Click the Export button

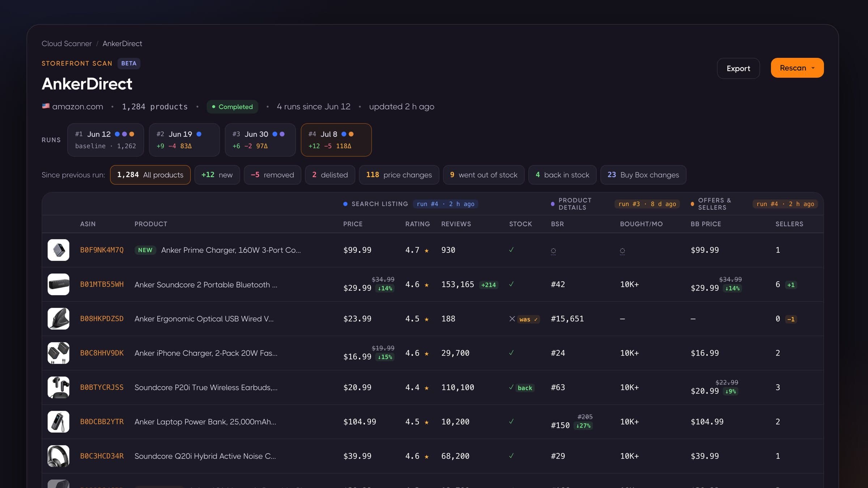click(x=738, y=68)
